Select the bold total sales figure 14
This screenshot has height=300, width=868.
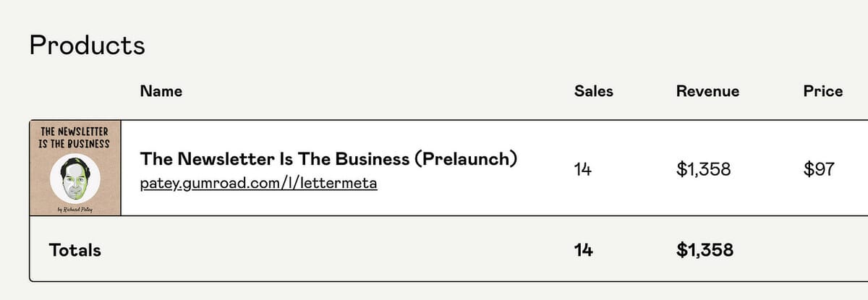tap(583, 250)
